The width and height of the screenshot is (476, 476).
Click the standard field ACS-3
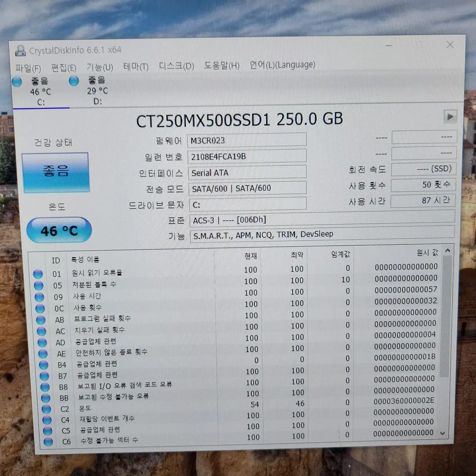click(x=322, y=219)
